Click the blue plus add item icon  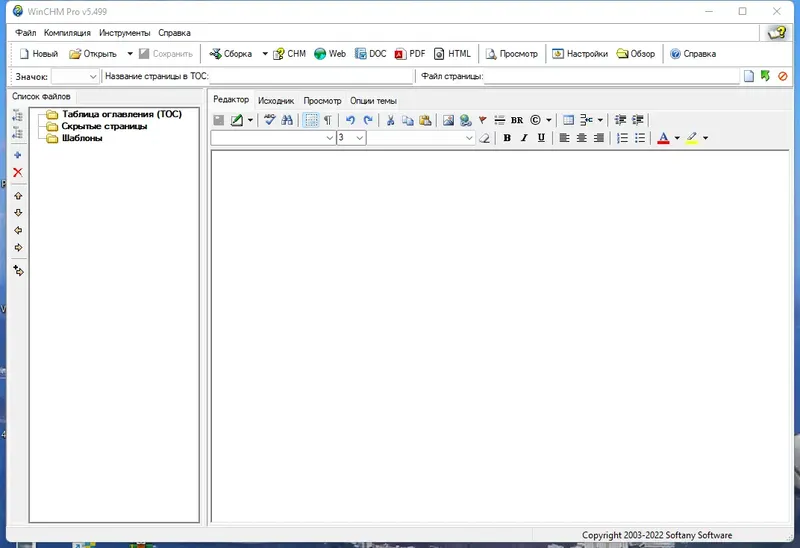[18, 155]
